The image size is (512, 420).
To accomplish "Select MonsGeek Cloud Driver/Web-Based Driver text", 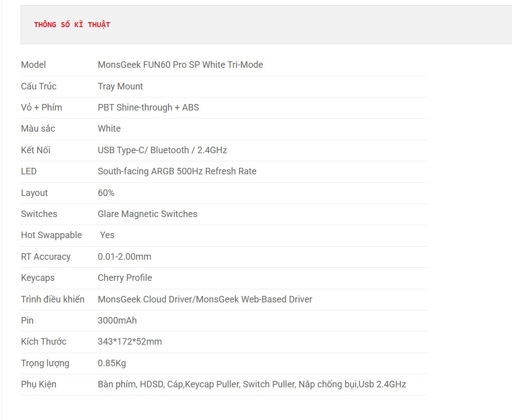I will pyautogui.click(x=205, y=299).
